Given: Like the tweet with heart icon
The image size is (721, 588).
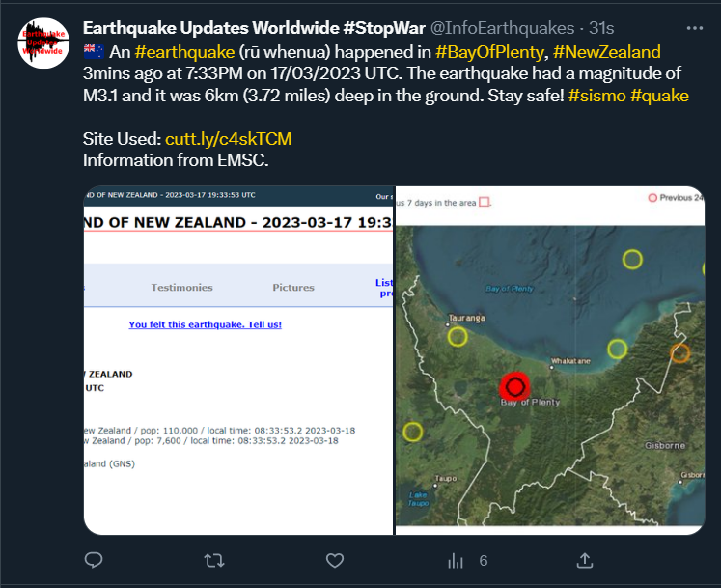Looking at the screenshot, I should pyautogui.click(x=335, y=560).
